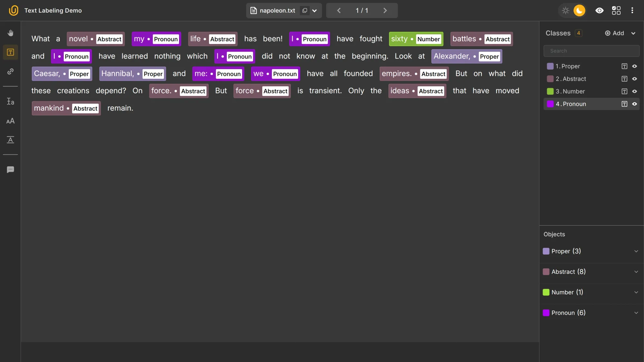Expand the Number (1) objects group
644x362 pixels.
636,292
